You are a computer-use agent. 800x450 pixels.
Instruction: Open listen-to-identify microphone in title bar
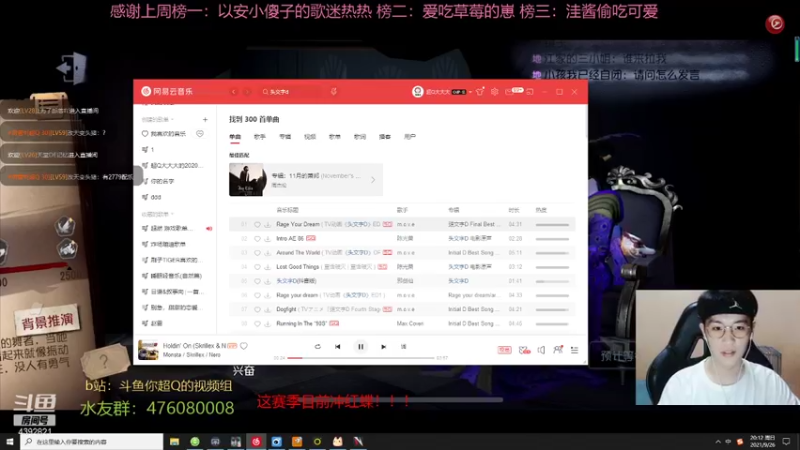tap(334, 92)
